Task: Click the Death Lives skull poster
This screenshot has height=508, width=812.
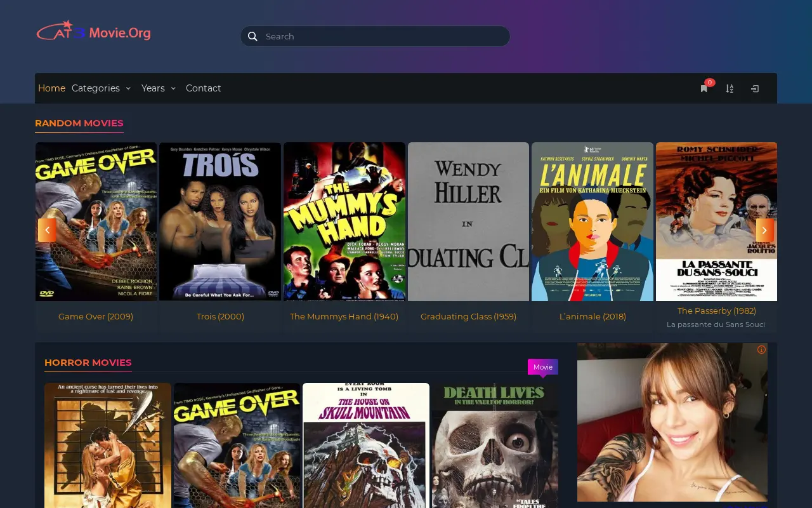Action: tap(495, 445)
